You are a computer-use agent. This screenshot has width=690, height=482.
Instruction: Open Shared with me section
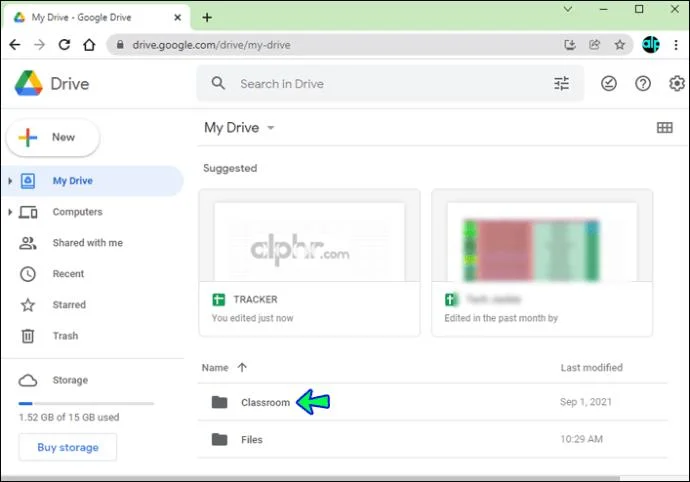(x=87, y=243)
